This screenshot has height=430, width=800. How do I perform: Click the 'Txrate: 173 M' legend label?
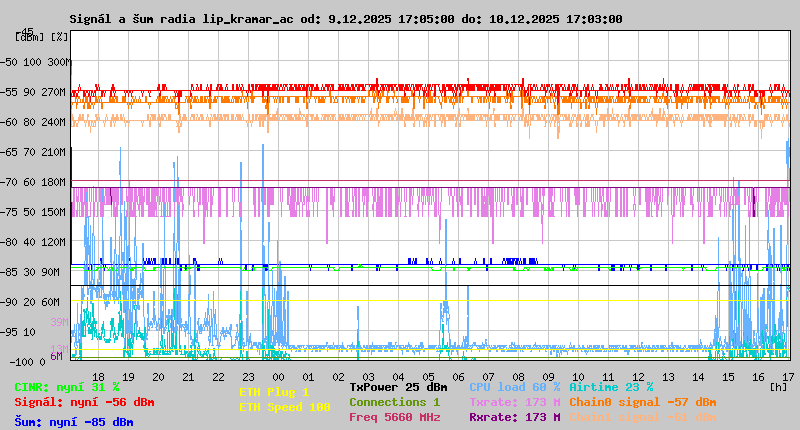(x=514, y=402)
